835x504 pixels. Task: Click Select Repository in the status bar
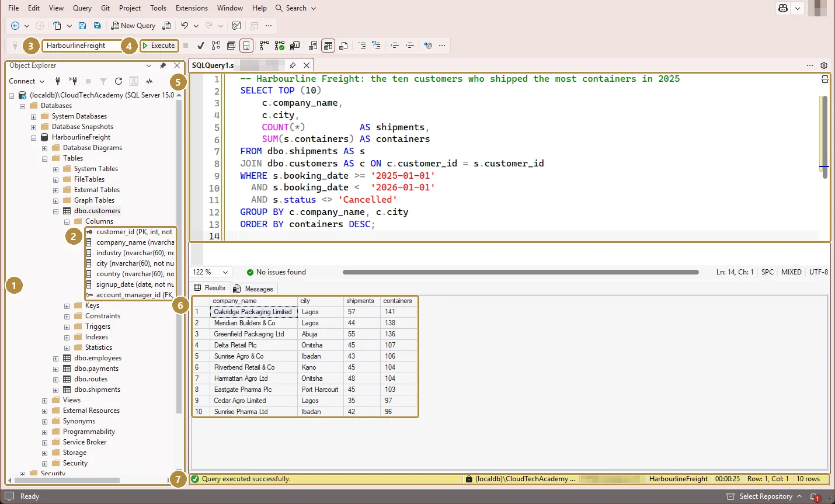click(766, 496)
